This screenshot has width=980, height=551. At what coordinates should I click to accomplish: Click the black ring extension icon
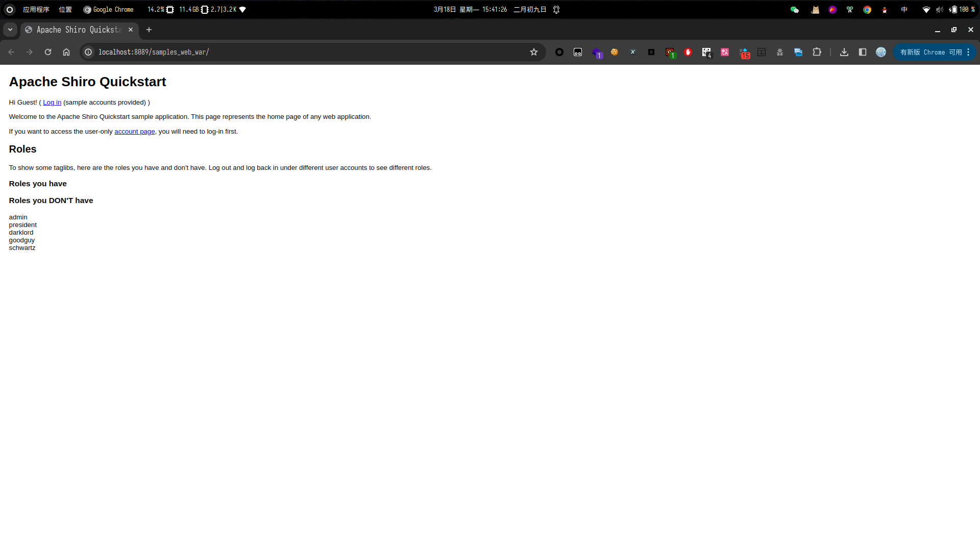pyautogui.click(x=559, y=52)
